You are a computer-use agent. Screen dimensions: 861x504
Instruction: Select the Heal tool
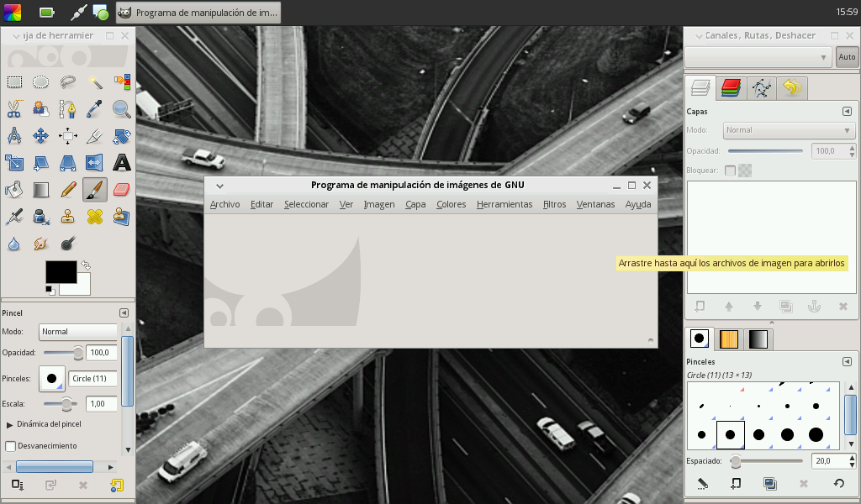tap(95, 217)
